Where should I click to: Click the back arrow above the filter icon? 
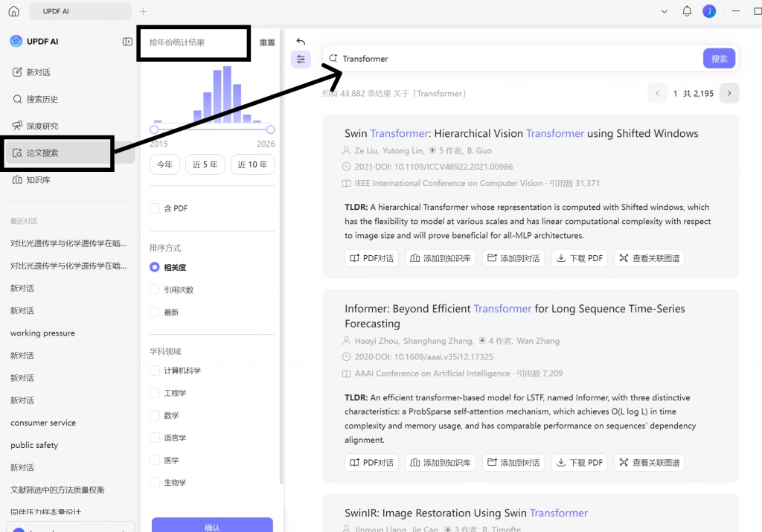[301, 42]
